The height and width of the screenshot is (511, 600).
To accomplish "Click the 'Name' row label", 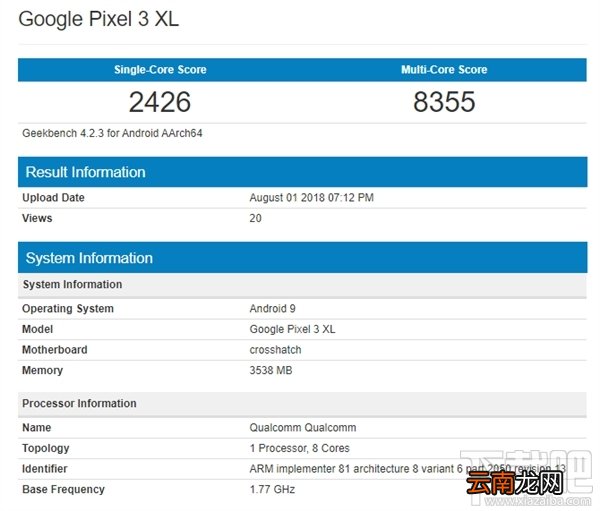I will 37,428.
